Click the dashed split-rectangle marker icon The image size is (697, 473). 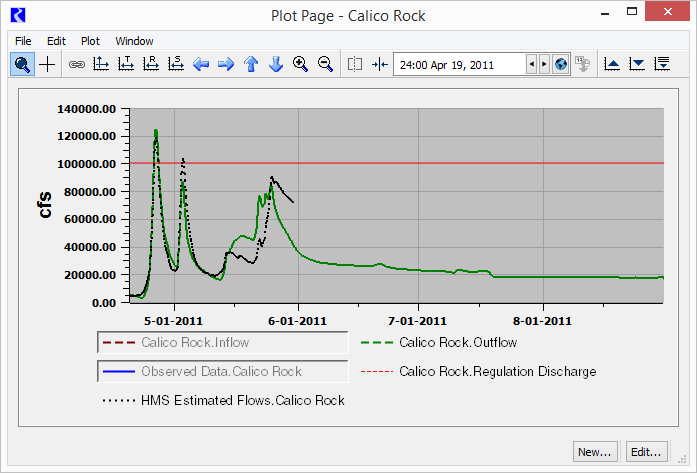(x=355, y=64)
